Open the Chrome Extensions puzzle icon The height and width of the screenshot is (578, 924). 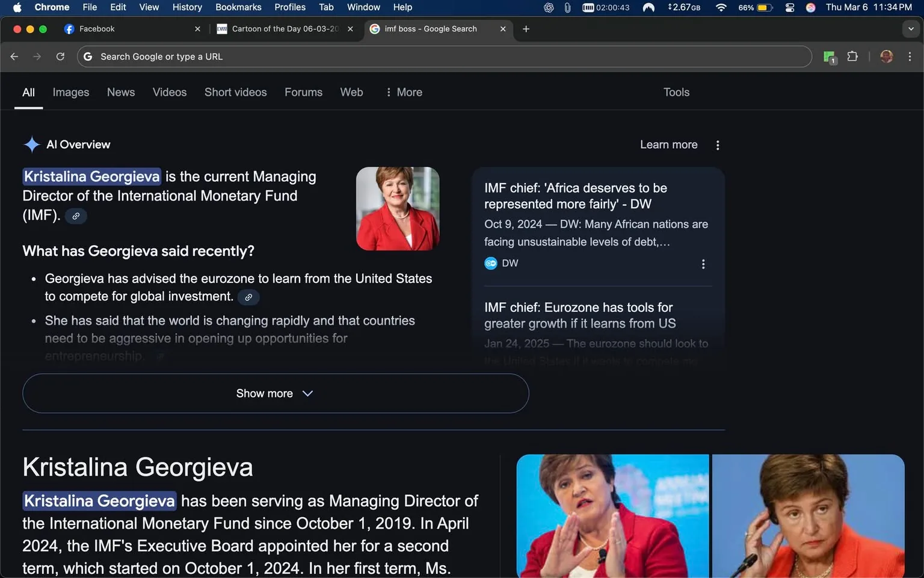852,57
